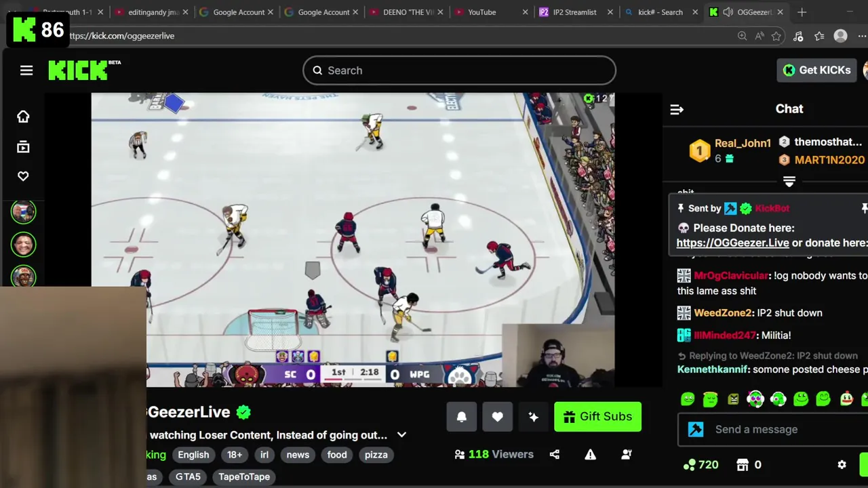
Task: Click the Gift Subs button
Action: [x=597, y=417]
